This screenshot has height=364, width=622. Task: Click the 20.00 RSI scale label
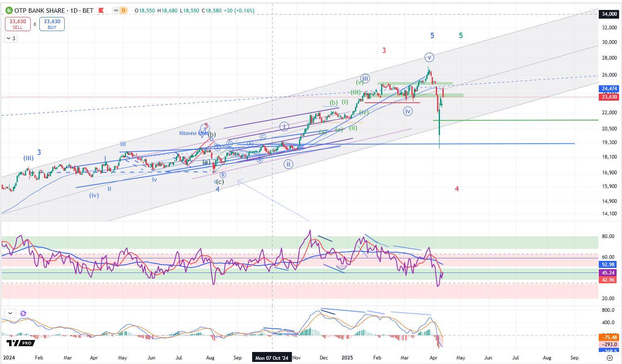click(608, 299)
